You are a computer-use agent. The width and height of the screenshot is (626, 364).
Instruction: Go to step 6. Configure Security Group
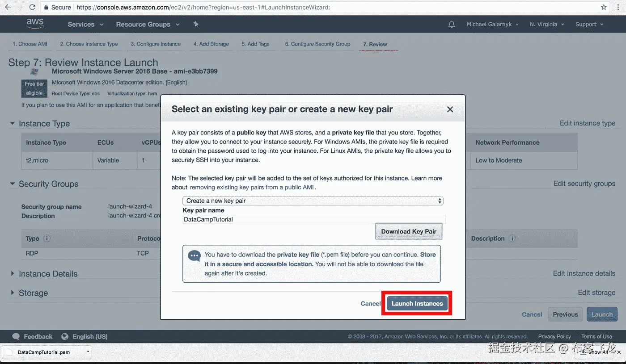[x=317, y=44]
